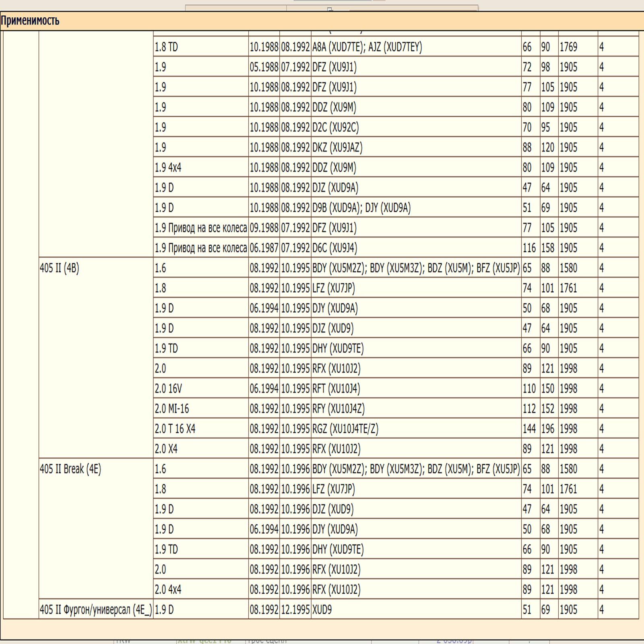Click the 12.1995 end date cell

295,610
